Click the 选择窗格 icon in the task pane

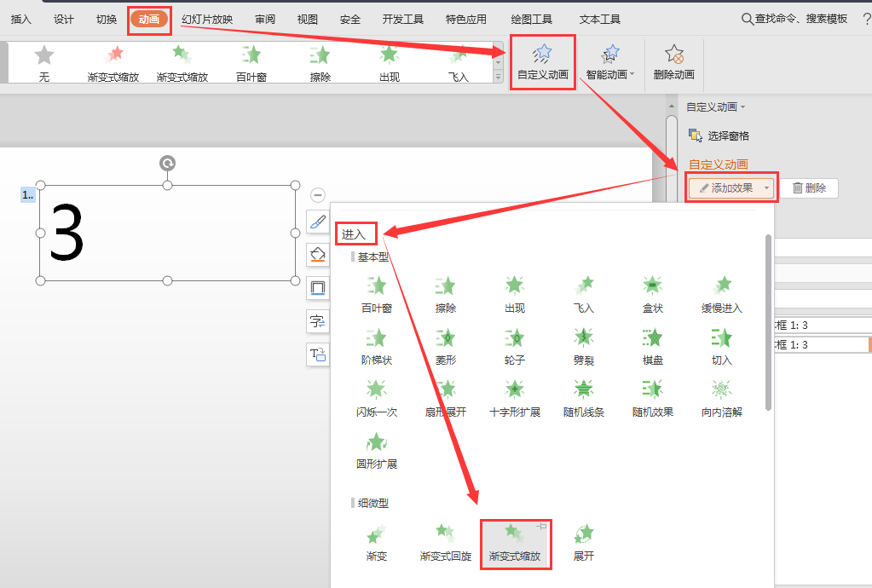695,135
